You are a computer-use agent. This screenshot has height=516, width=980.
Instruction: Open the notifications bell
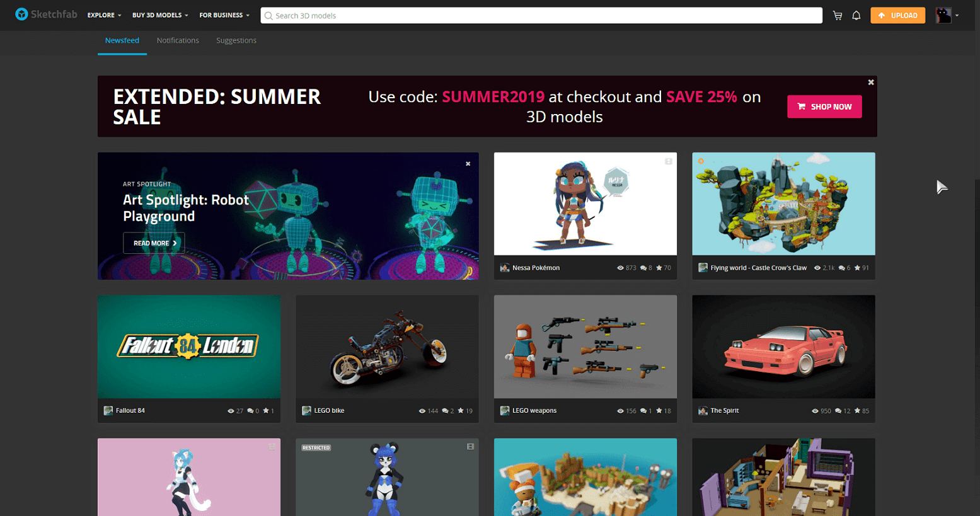[x=856, y=16]
